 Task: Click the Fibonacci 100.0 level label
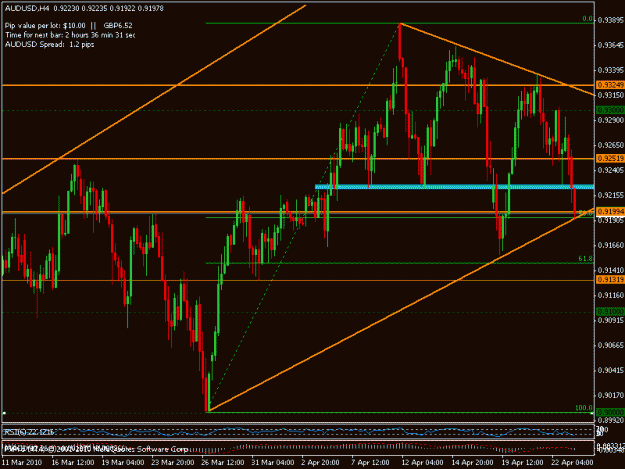click(x=584, y=408)
